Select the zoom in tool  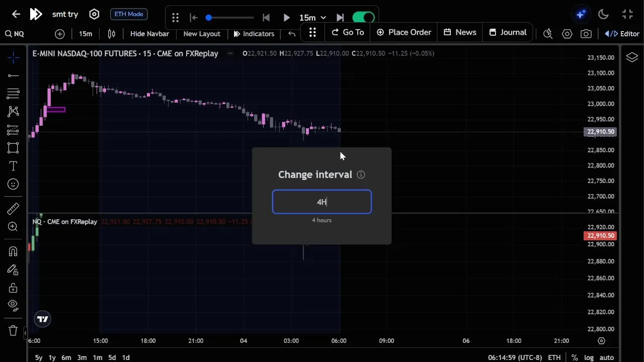tap(13, 227)
